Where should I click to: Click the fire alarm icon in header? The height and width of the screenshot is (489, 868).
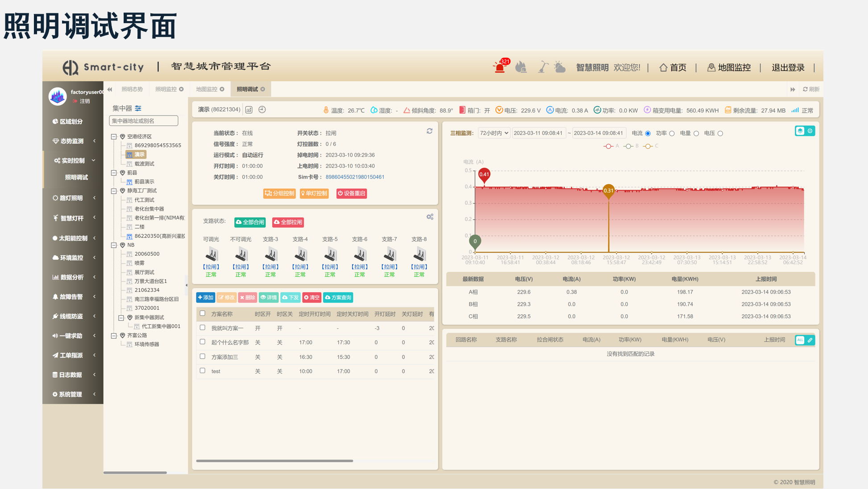[521, 67]
